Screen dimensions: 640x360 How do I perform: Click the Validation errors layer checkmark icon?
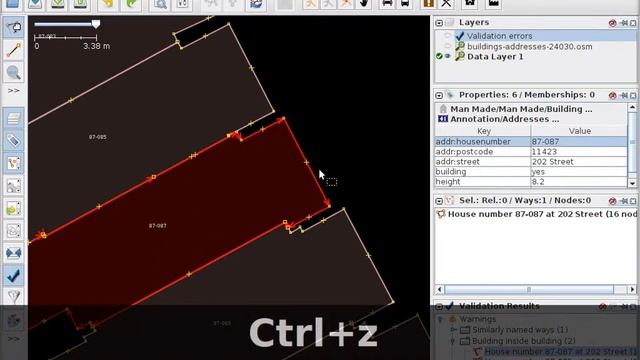[460, 36]
